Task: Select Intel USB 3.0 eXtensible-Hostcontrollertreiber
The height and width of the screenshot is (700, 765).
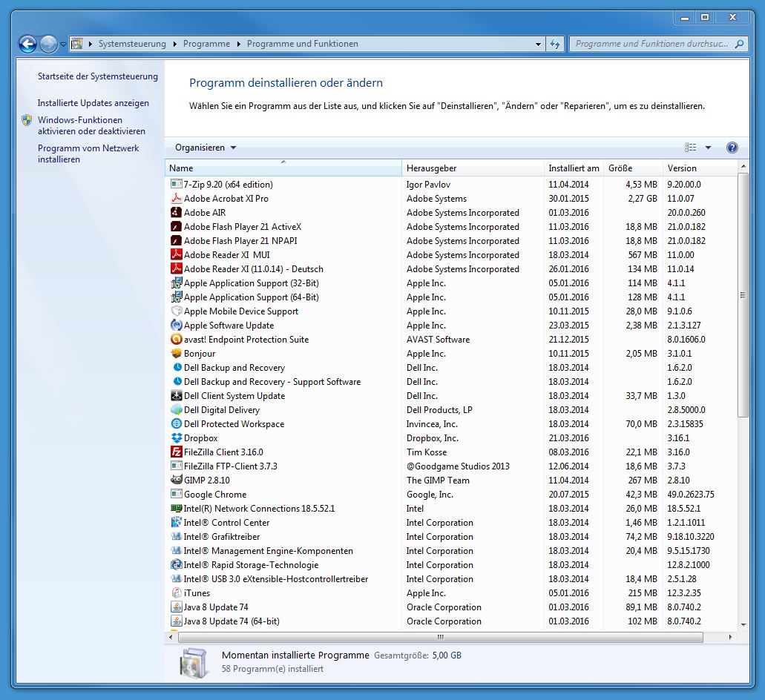Action: pyautogui.click(x=276, y=579)
